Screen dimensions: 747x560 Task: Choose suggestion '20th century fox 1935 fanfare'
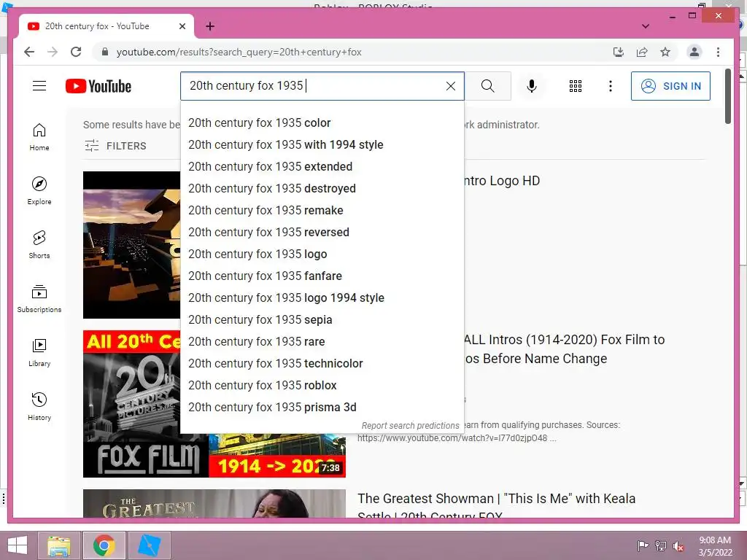pos(322,276)
